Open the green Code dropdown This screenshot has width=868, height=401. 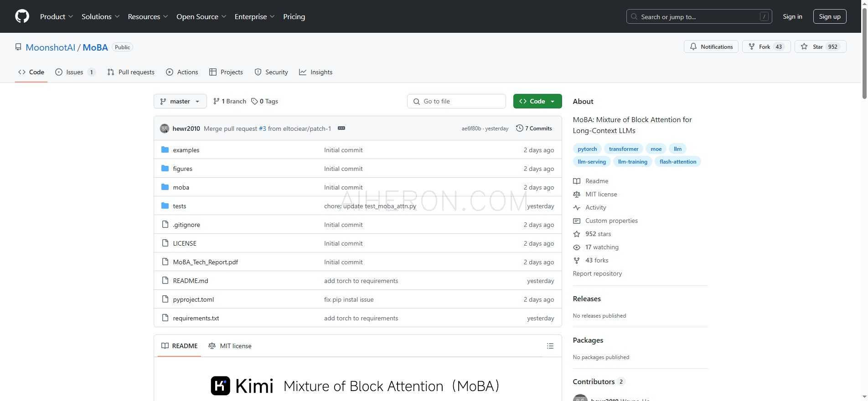(537, 101)
